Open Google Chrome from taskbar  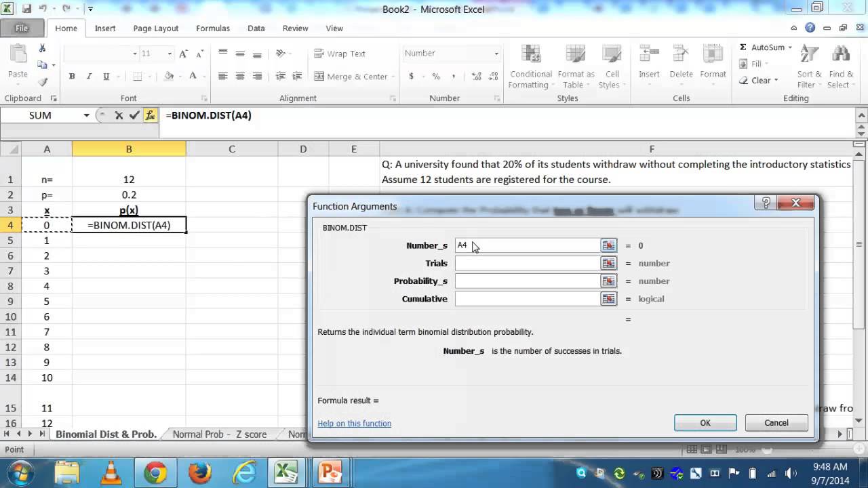pos(155,473)
